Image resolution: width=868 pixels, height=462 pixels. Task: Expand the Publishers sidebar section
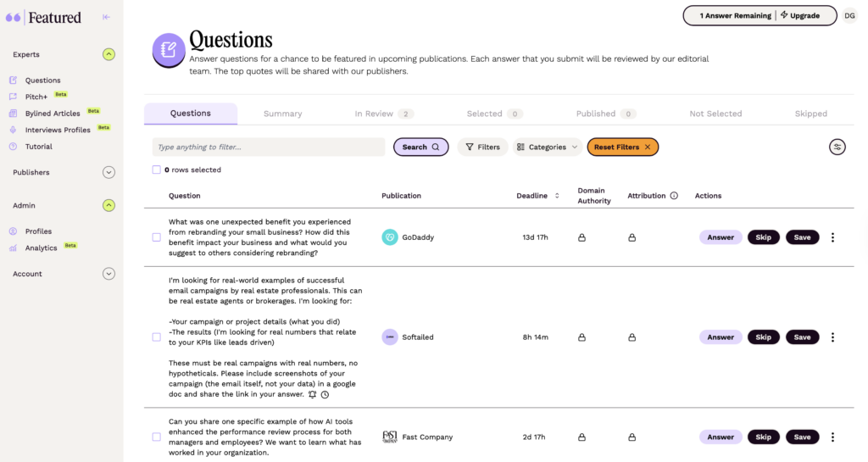point(108,172)
